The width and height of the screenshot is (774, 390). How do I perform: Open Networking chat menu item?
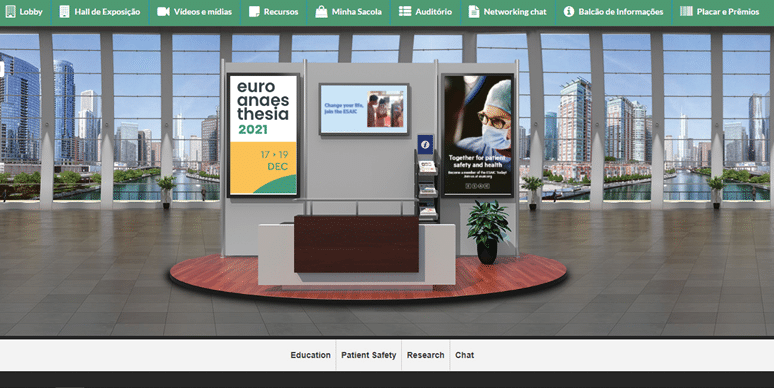[508, 12]
